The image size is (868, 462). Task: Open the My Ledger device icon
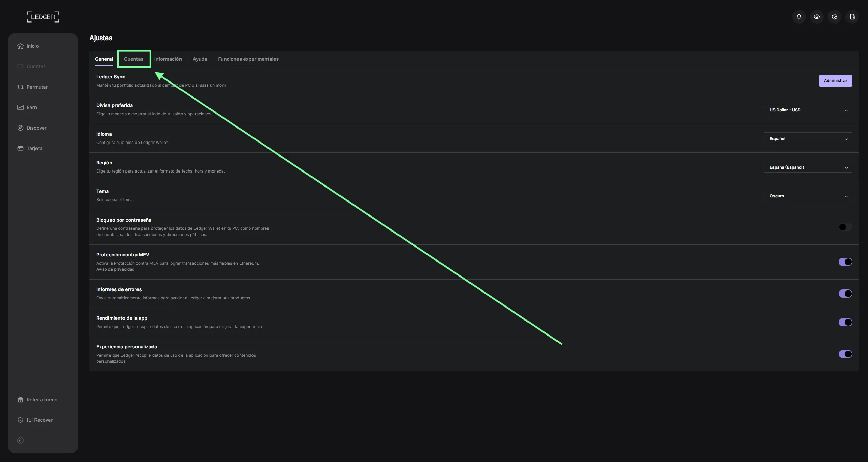click(x=852, y=17)
